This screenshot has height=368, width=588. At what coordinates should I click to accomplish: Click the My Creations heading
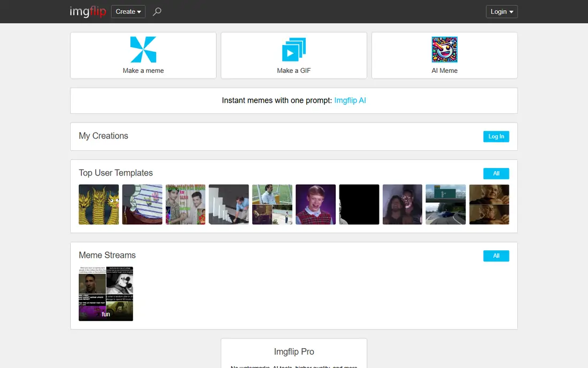104,136
